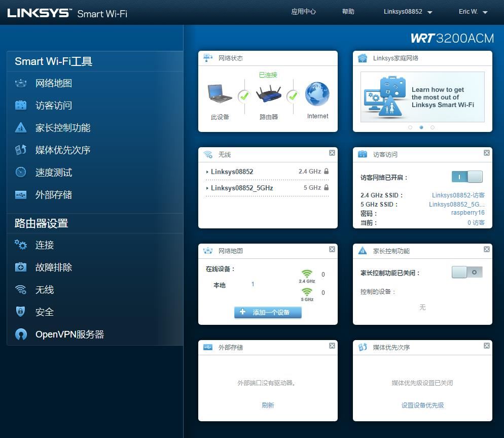Click the 无线 widget header wifi icon
Viewport: 504px width, 438px height.
point(208,155)
